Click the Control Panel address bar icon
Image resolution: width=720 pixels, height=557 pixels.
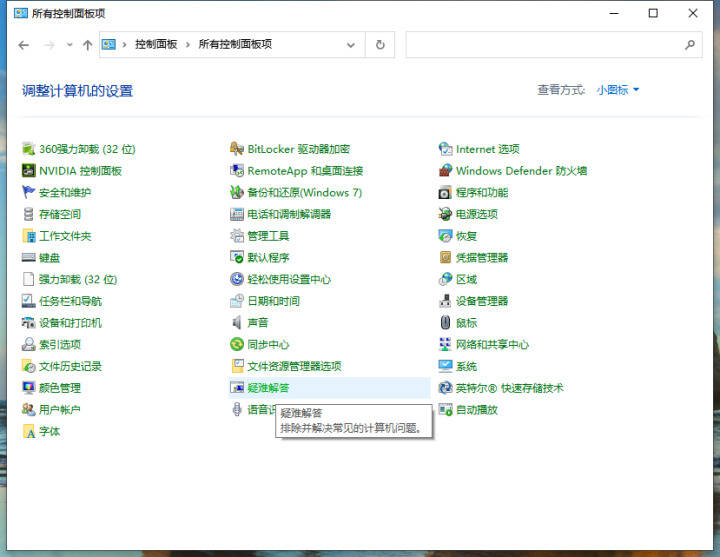[x=108, y=45]
